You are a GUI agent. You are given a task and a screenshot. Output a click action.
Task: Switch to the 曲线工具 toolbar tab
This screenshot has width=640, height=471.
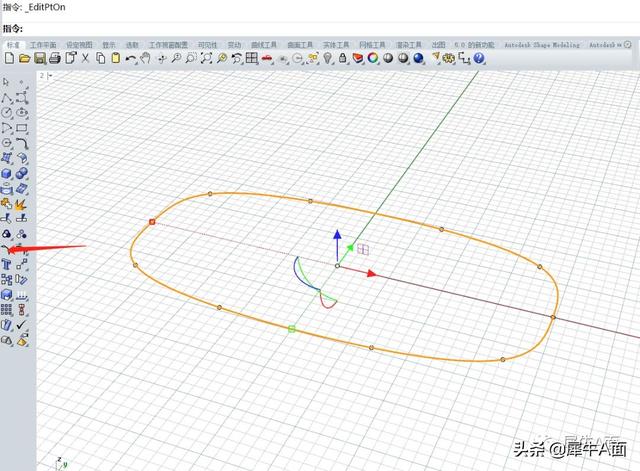(264, 44)
